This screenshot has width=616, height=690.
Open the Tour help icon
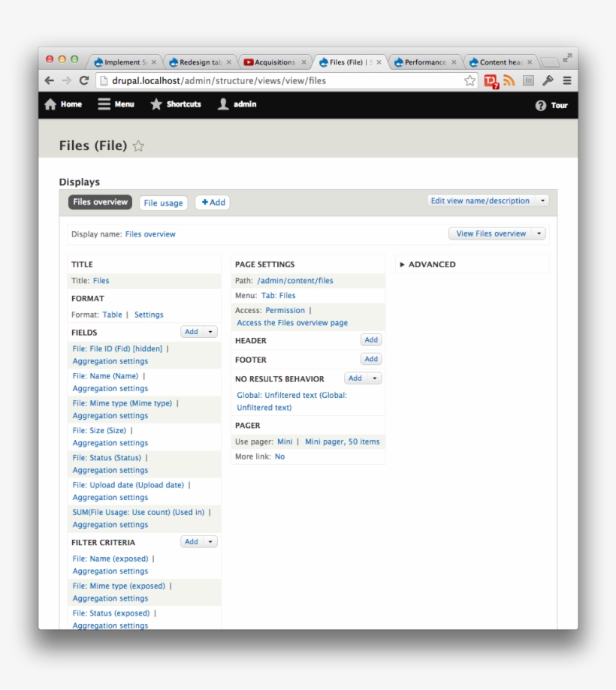pos(541,106)
